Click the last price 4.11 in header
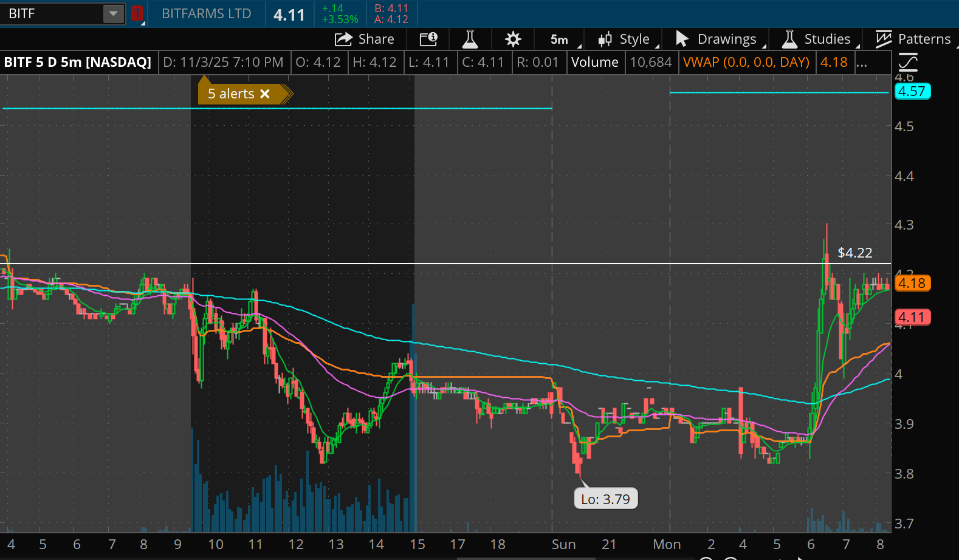This screenshot has width=959, height=560. pos(289,15)
